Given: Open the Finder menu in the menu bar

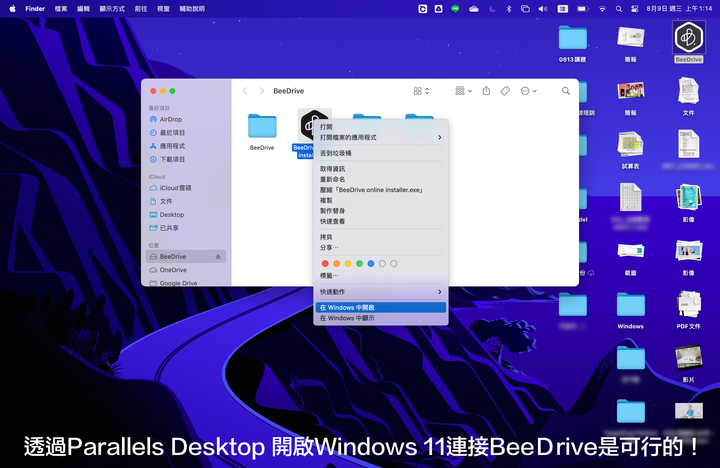Looking at the screenshot, I should [35, 9].
